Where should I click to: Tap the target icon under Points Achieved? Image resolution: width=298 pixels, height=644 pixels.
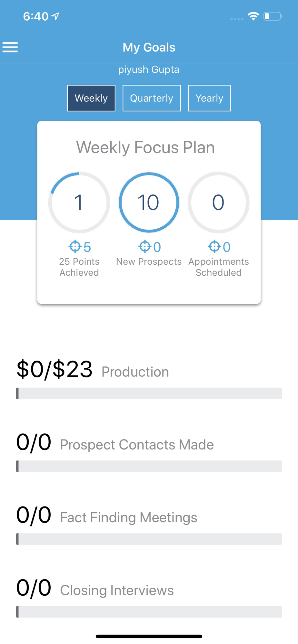point(75,247)
